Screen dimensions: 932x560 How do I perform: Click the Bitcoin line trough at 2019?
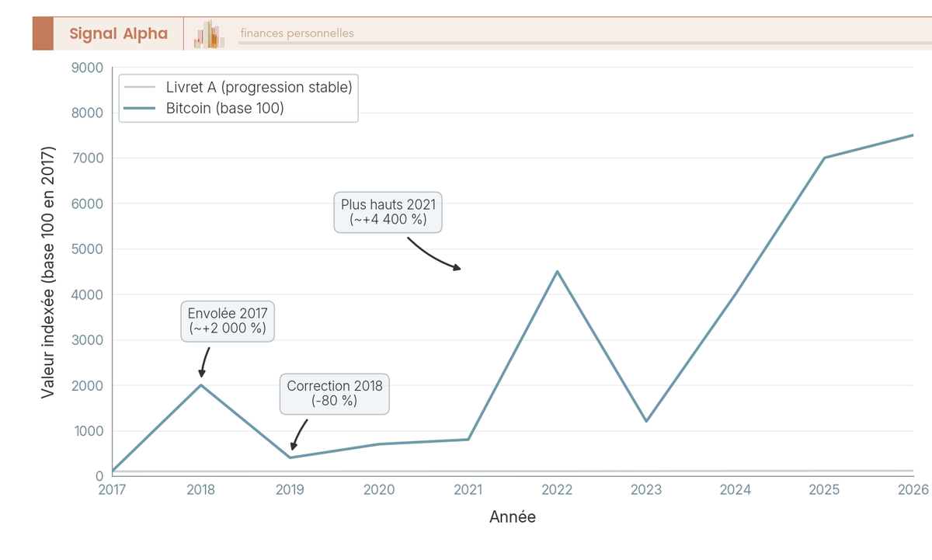pos(290,457)
